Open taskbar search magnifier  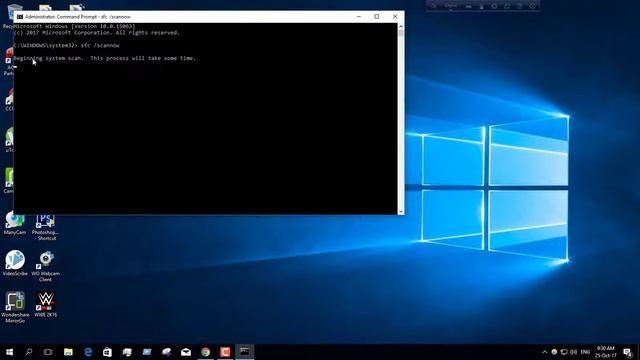coord(29,352)
